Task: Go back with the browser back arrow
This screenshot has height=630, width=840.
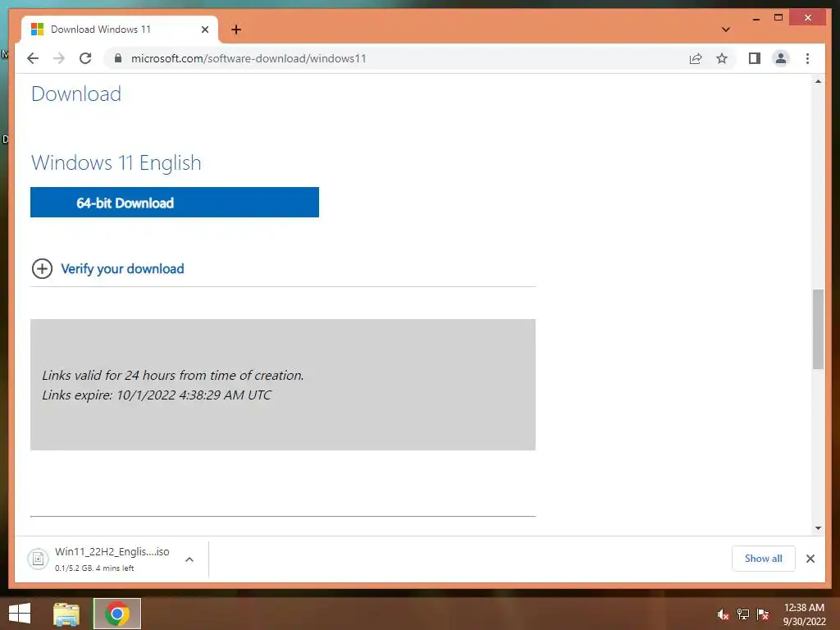Action: click(33, 58)
